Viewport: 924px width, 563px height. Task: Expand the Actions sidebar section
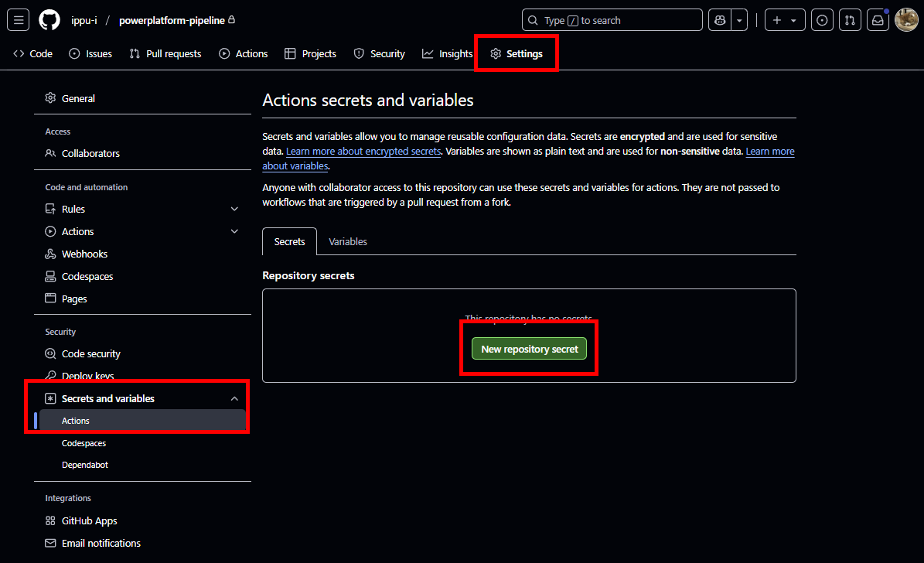(x=234, y=230)
